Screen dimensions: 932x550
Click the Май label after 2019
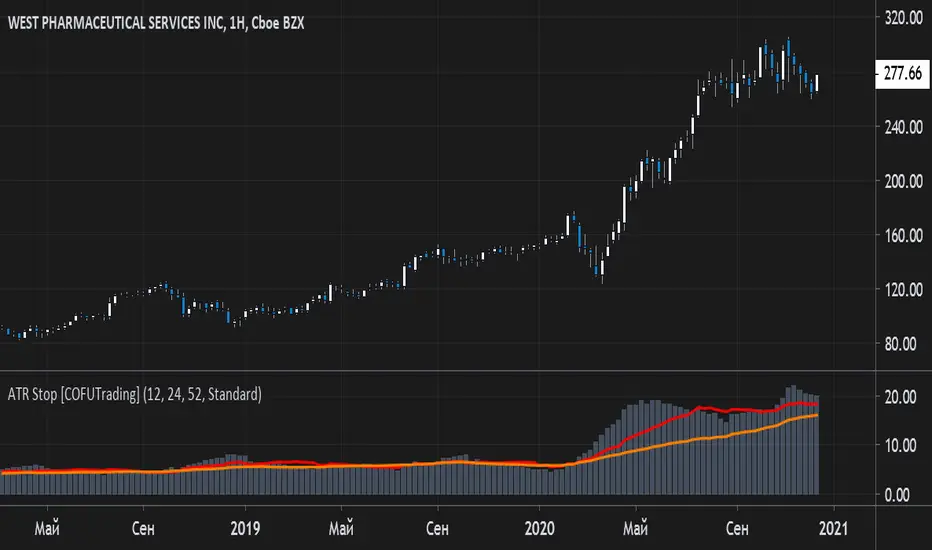(x=341, y=528)
